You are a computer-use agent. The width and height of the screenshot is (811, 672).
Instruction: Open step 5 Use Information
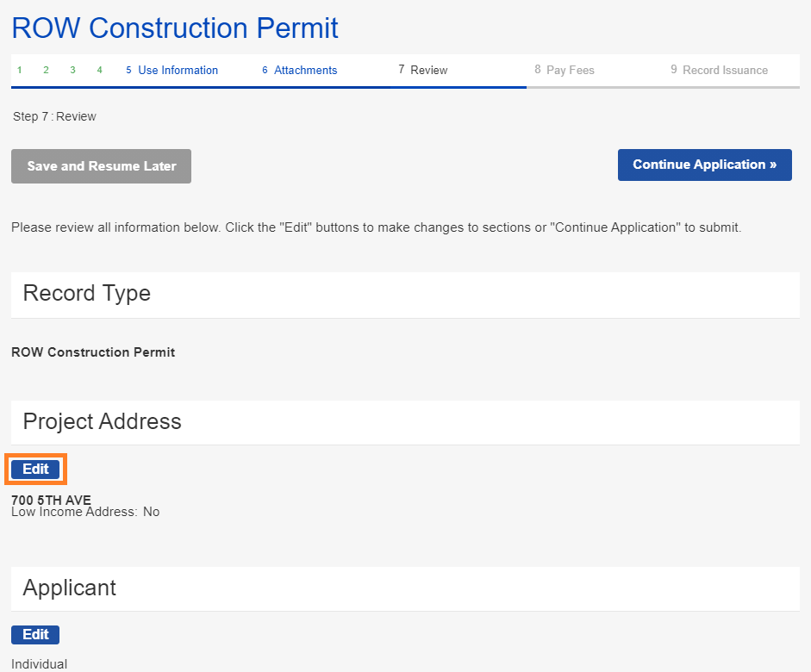[172, 71]
